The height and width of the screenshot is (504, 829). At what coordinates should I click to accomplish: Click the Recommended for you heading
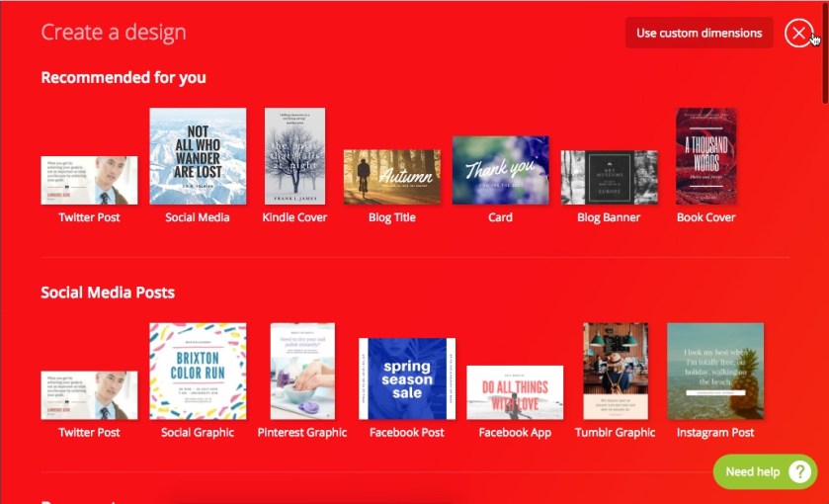coord(124,78)
